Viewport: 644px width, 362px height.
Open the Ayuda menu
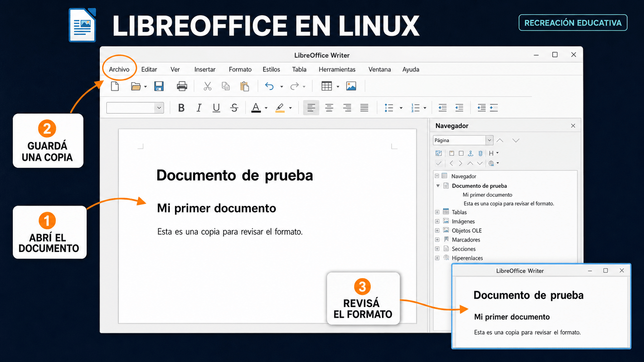pyautogui.click(x=411, y=69)
